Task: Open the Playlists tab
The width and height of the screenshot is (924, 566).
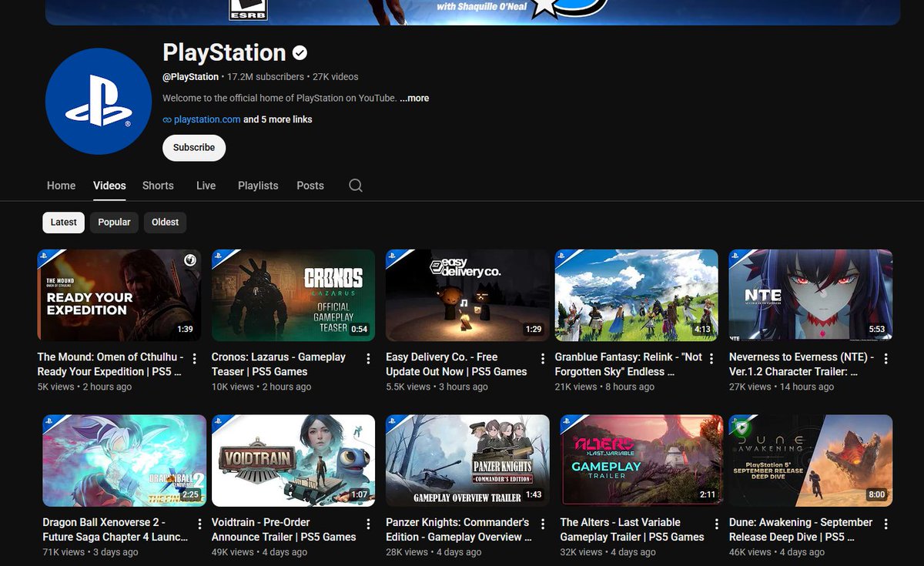Action: click(x=258, y=186)
